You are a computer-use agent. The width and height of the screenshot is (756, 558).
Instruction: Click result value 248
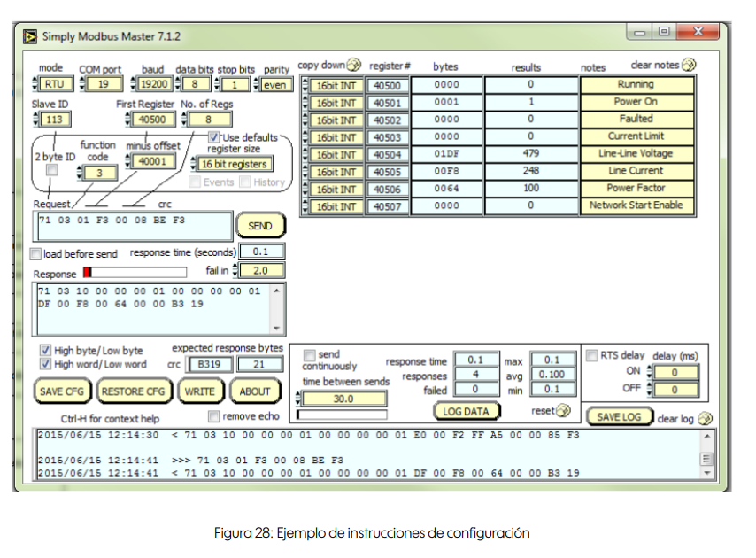point(531,171)
